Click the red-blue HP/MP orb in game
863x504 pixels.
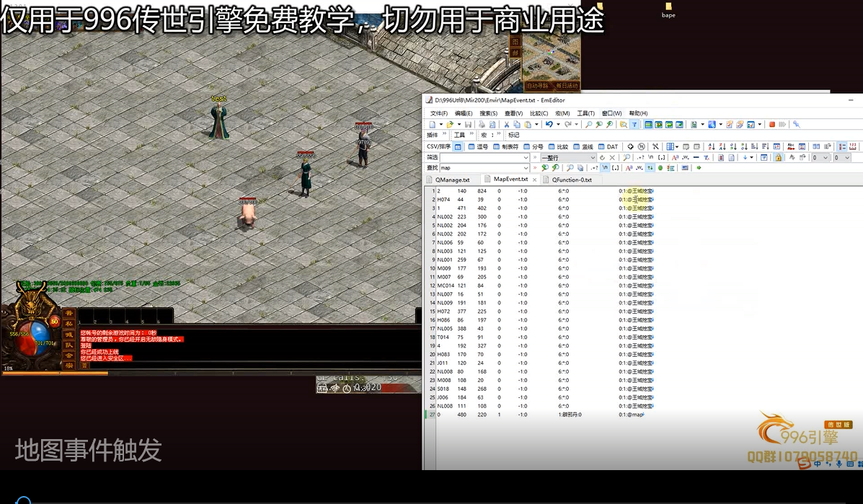pos(34,338)
